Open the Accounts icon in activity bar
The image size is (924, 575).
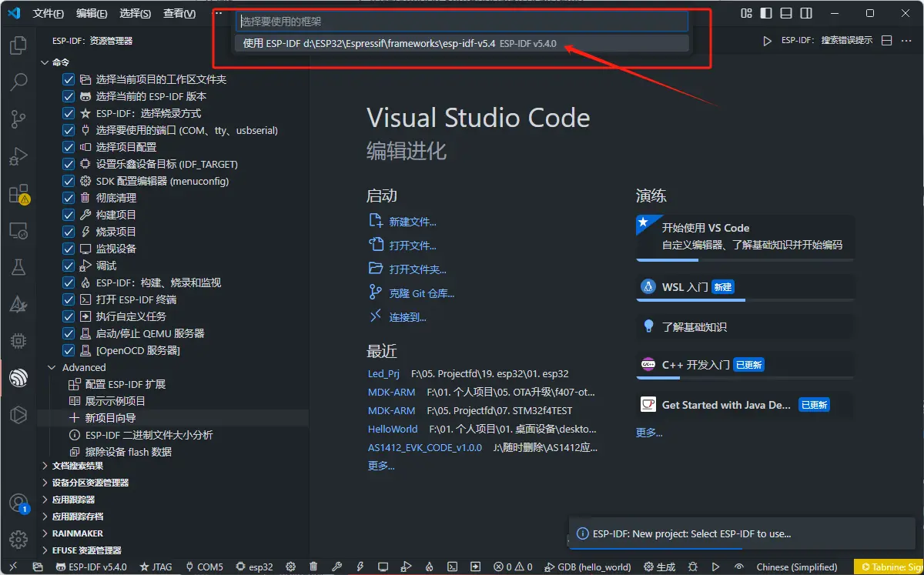(18, 503)
